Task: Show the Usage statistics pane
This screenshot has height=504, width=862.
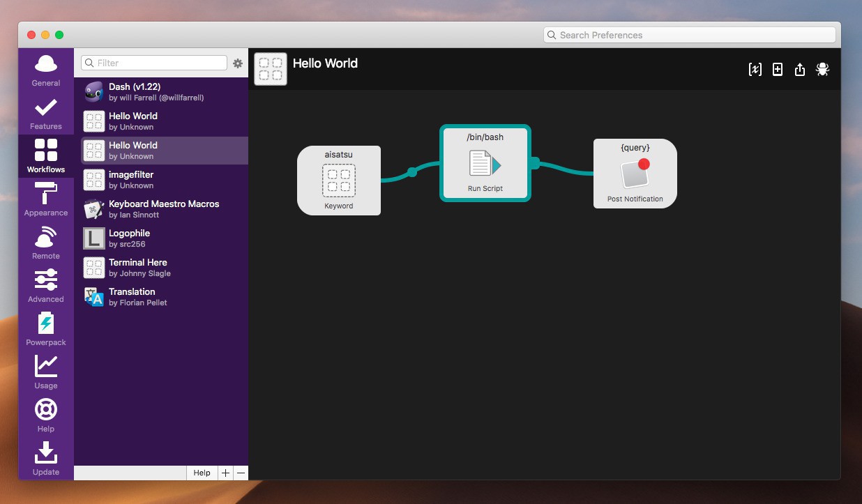Action: click(x=46, y=373)
